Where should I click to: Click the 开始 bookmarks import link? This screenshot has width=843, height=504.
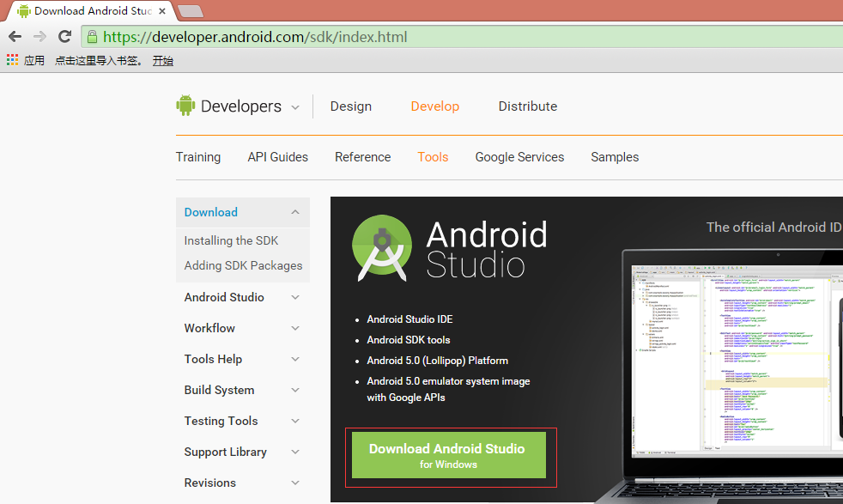162,60
